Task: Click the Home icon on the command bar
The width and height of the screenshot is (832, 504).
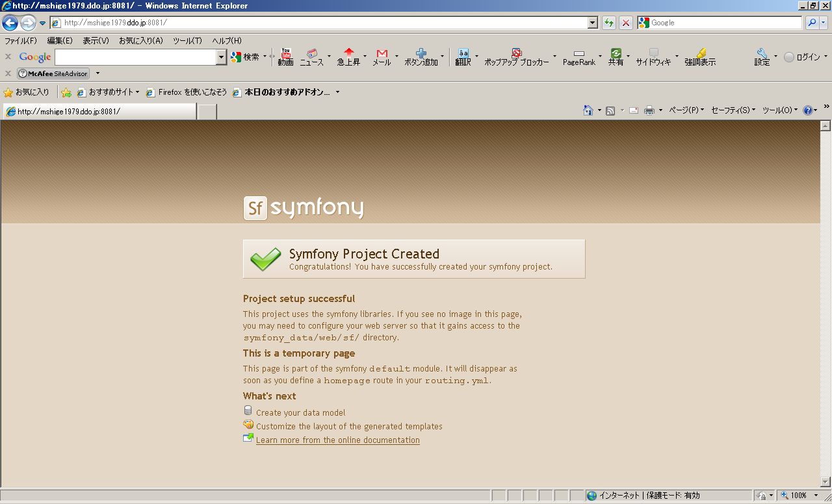Action: click(x=588, y=110)
